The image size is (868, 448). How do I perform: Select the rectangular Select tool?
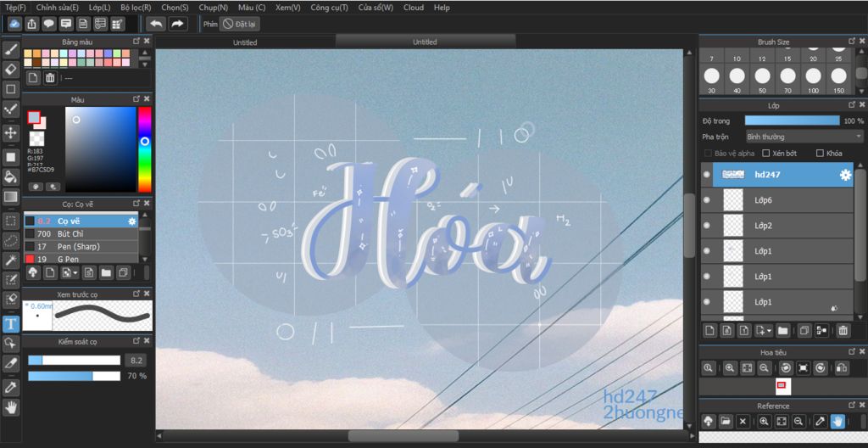[x=10, y=221]
